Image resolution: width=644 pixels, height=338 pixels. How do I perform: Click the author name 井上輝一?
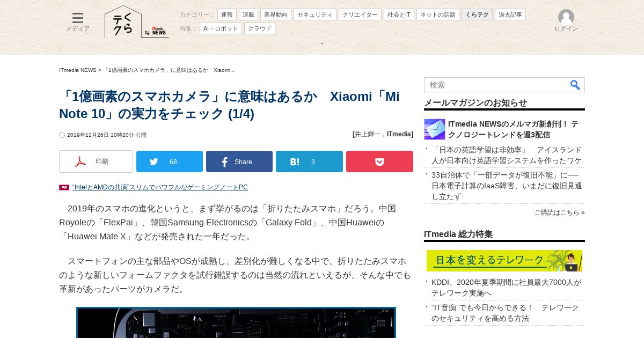[x=369, y=134]
